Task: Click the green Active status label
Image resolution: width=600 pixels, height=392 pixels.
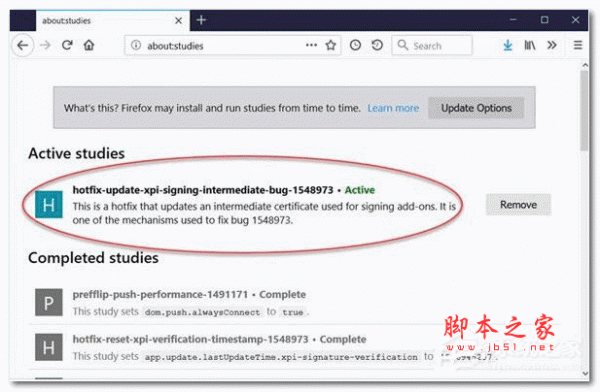Action: 360,190
